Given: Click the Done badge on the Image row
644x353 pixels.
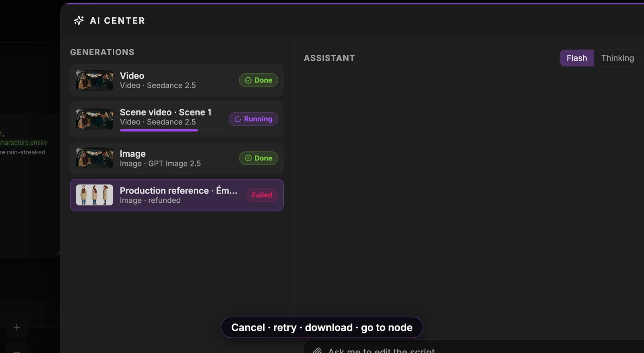Looking at the screenshot, I should click(x=258, y=158).
